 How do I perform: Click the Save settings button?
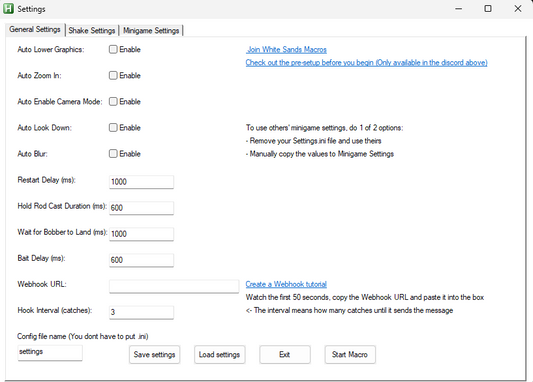(154, 355)
